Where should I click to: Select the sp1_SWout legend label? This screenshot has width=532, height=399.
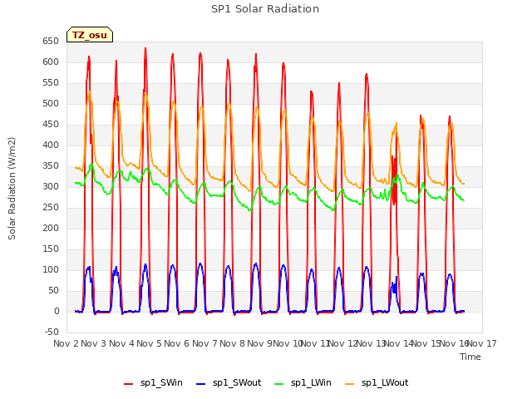[x=237, y=382]
